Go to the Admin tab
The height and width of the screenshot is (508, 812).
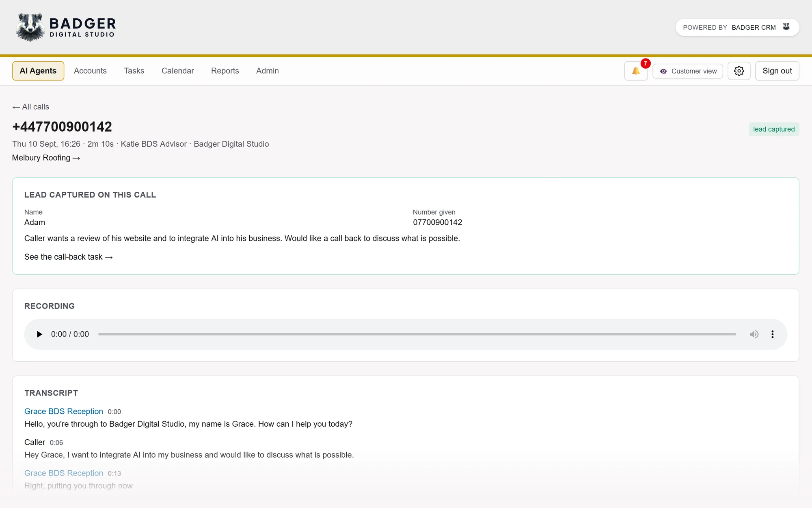pos(268,71)
